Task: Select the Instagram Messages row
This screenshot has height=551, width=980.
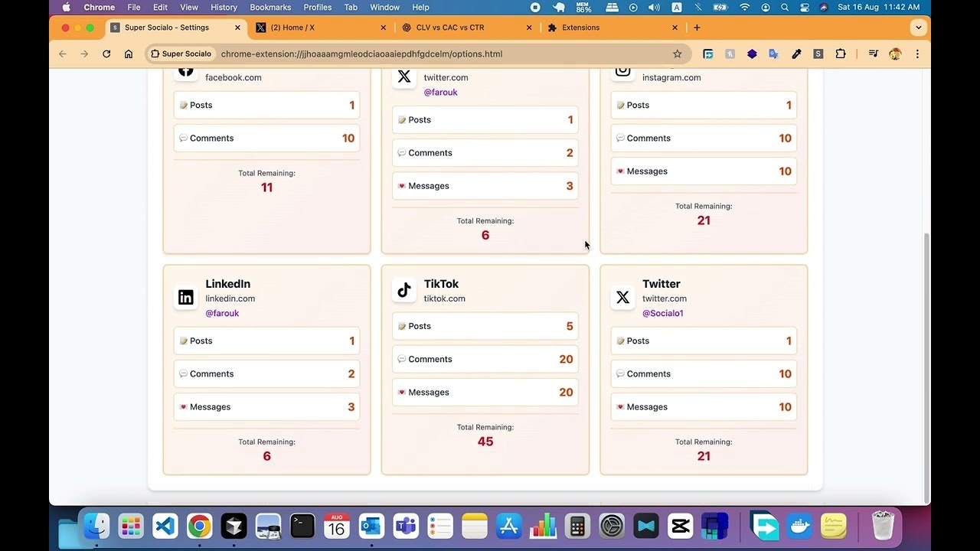Action: pos(704,171)
